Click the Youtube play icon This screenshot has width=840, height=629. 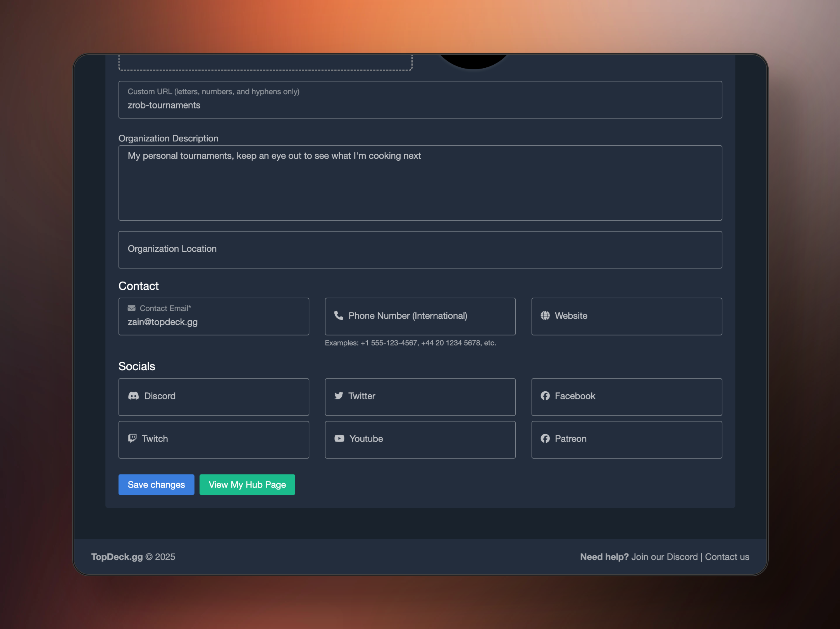tap(339, 438)
